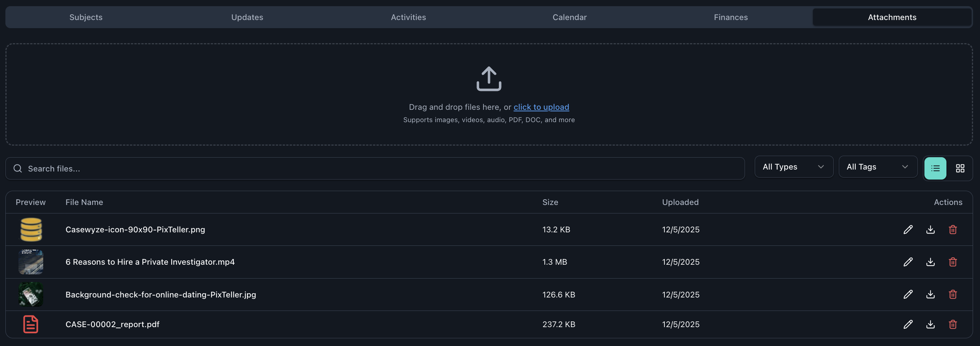This screenshot has width=980, height=346.
Task: Delete the CASE-00002_report.pdf file
Action: 953,324
